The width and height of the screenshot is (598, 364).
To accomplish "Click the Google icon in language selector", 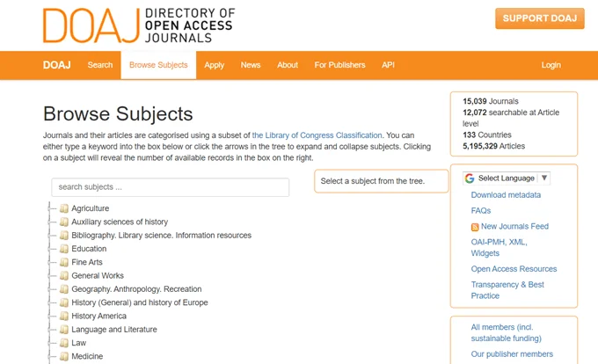I will [x=470, y=178].
